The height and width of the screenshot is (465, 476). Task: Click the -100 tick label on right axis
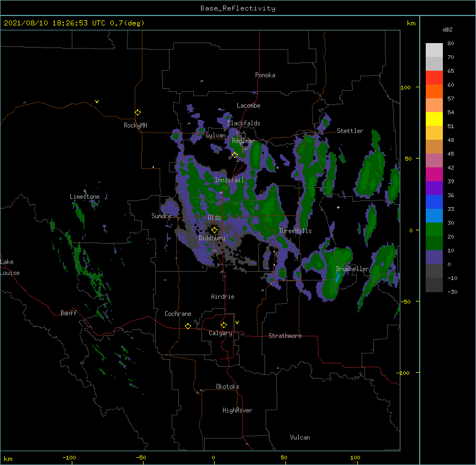(403, 373)
